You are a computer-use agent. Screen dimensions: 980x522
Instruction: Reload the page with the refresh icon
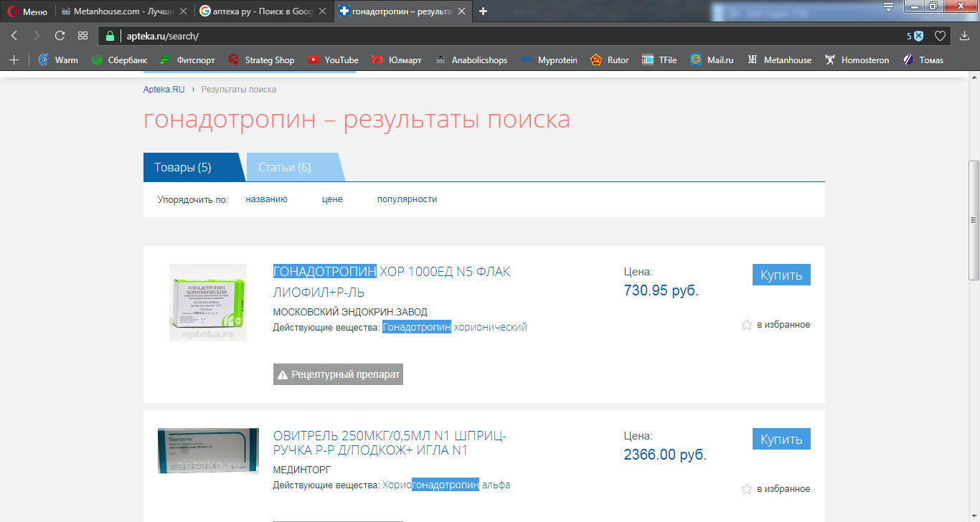[x=60, y=36]
